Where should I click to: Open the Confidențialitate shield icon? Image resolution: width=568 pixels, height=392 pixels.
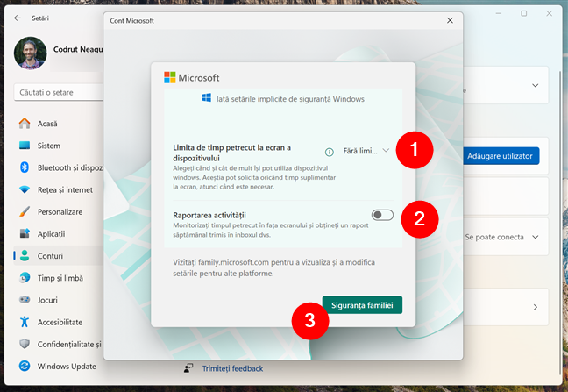point(25,344)
